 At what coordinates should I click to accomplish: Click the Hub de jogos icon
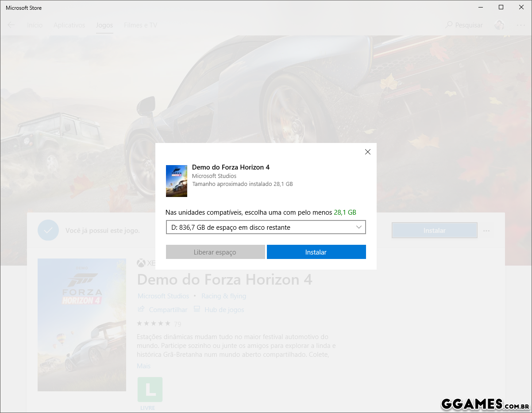tap(197, 309)
